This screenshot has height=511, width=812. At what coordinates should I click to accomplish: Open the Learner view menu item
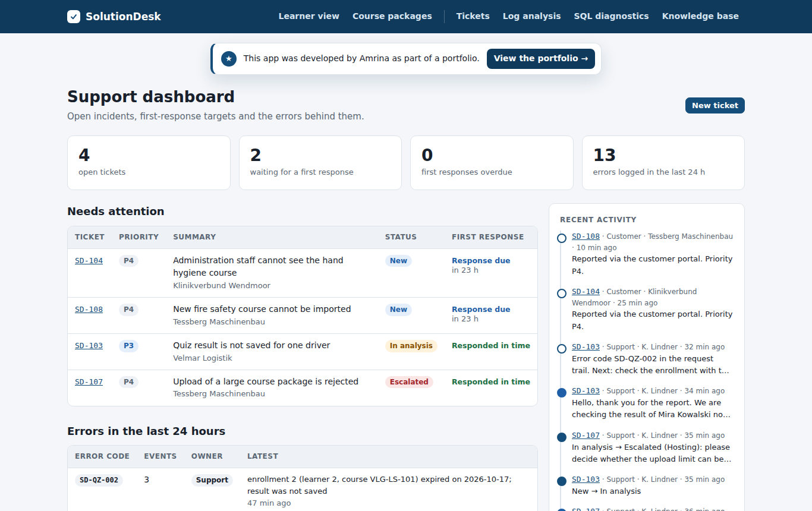coord(309,16)
